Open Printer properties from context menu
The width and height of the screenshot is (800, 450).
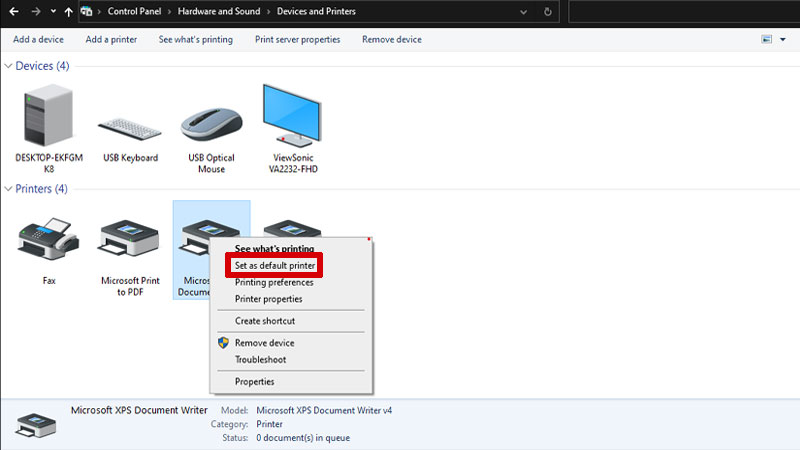268,299
